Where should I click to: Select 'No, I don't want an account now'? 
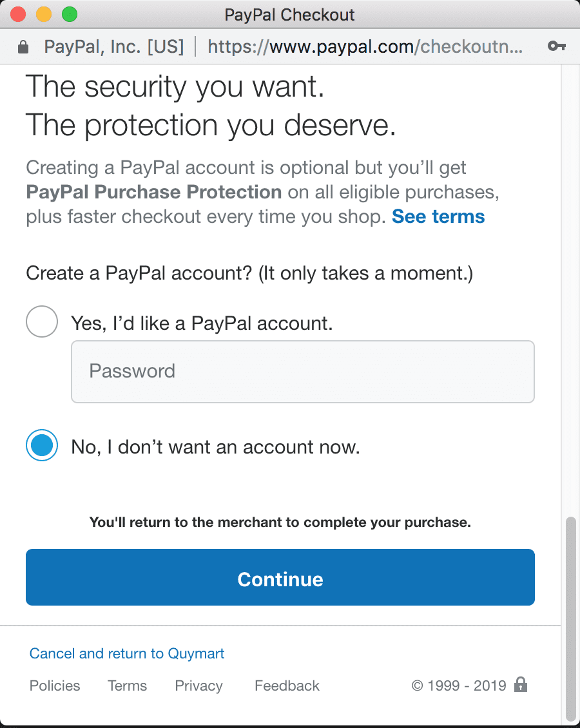(42, 445)
